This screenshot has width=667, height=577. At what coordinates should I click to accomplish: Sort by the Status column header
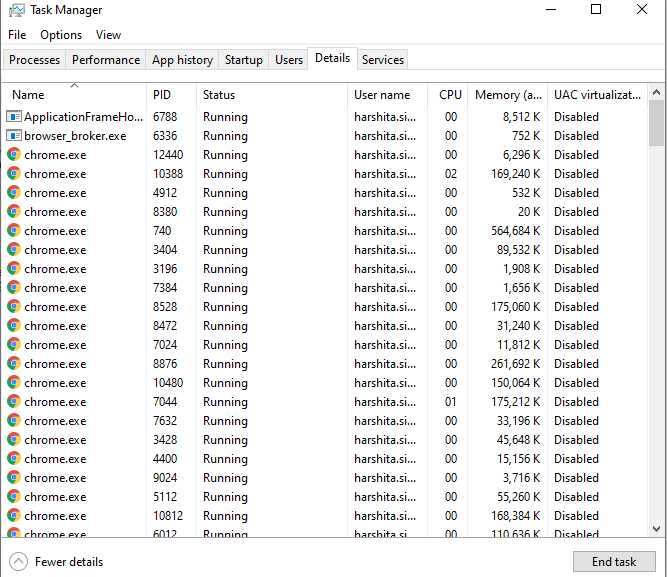point(272,94)
